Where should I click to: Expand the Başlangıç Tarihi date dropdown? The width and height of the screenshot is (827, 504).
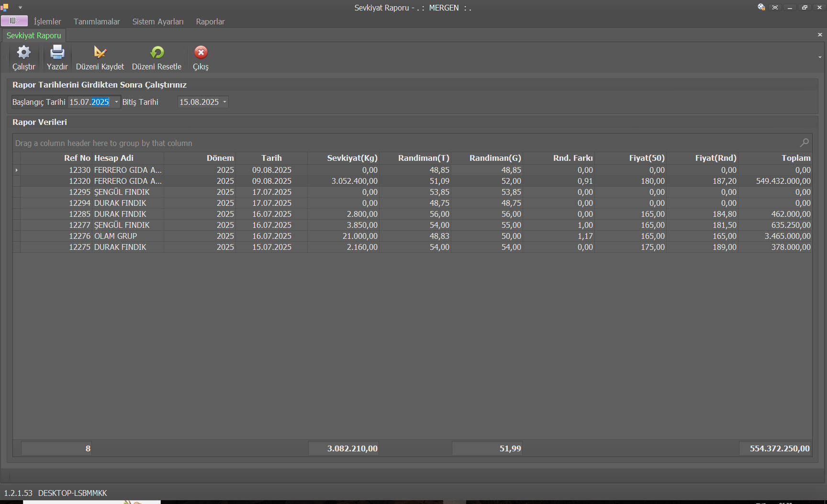[x=116, y=102]
